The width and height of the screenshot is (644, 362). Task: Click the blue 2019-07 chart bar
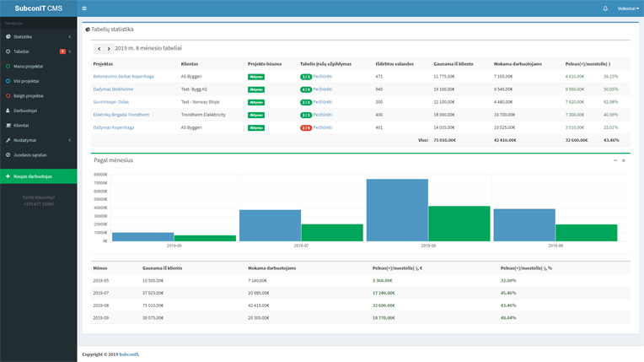click(271, 225)
